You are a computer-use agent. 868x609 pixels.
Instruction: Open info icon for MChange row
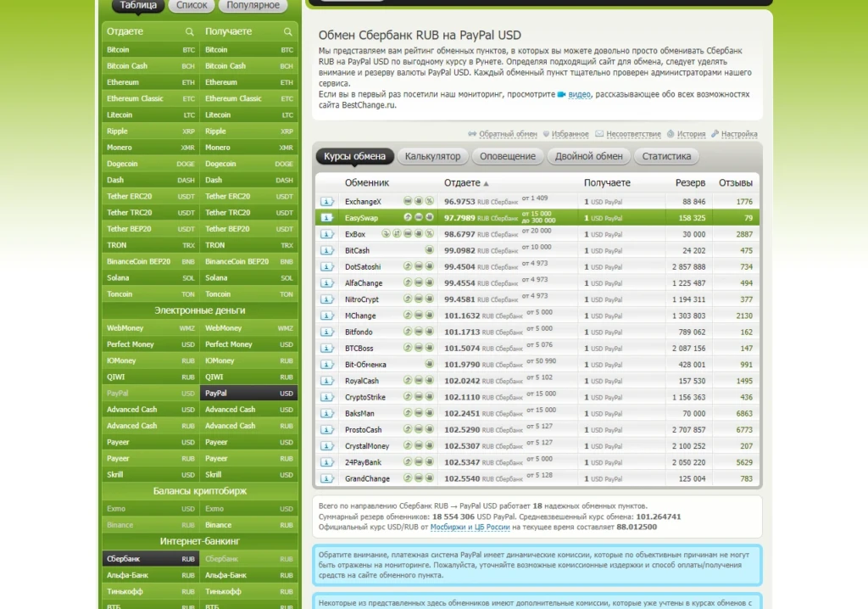point(326,316)
